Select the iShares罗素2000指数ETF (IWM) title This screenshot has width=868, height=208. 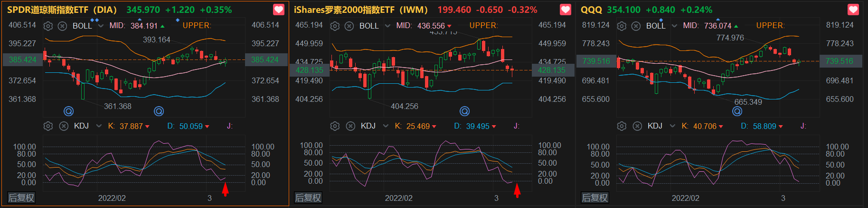(361, 10)
